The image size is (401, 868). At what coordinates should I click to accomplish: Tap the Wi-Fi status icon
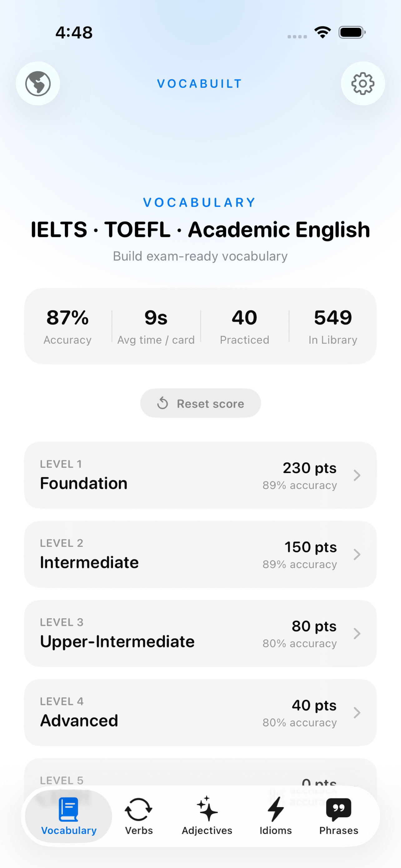[323, 32]
